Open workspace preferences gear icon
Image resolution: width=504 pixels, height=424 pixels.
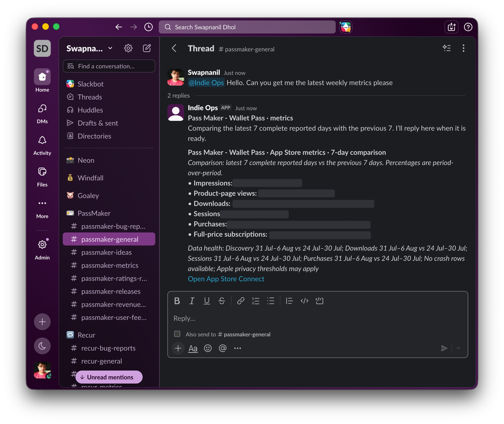pos(128,48)
